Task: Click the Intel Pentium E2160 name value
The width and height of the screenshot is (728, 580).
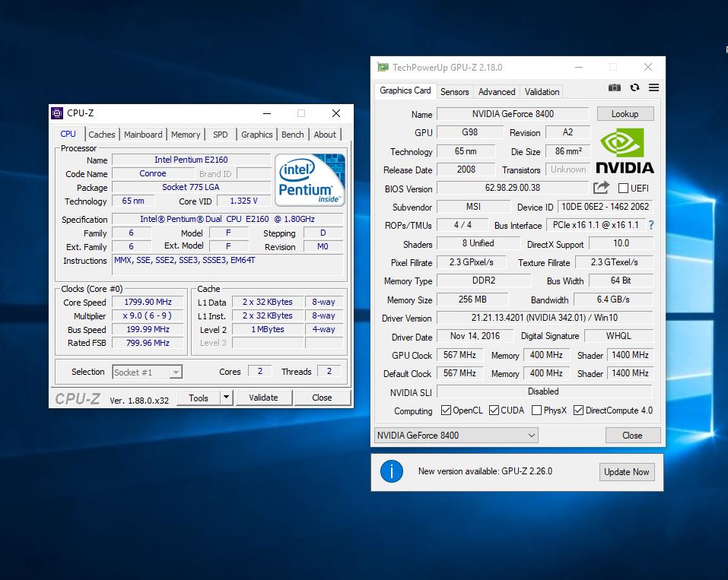Action: [191, 160]
